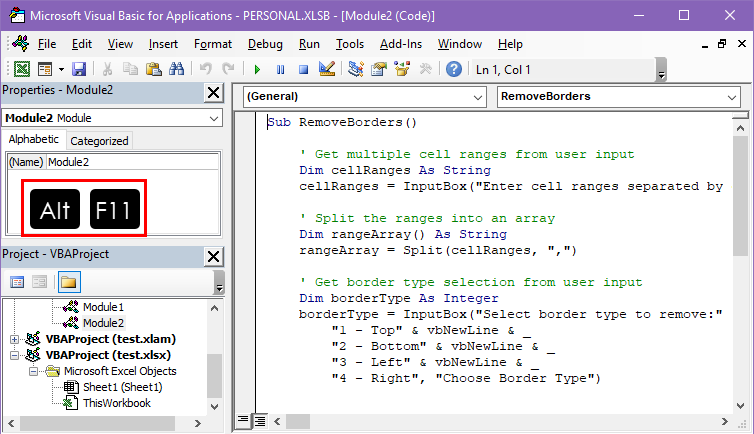Open Visual Basic Help question mark icon

point(453,69)
